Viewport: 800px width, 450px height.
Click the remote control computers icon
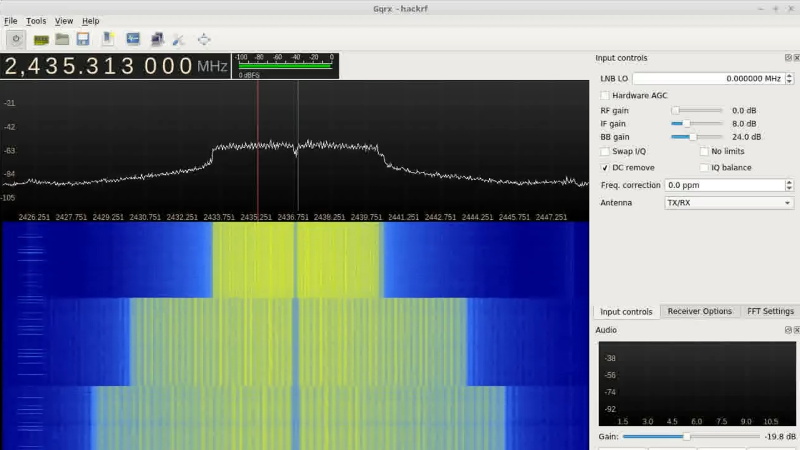click(157, 40)
